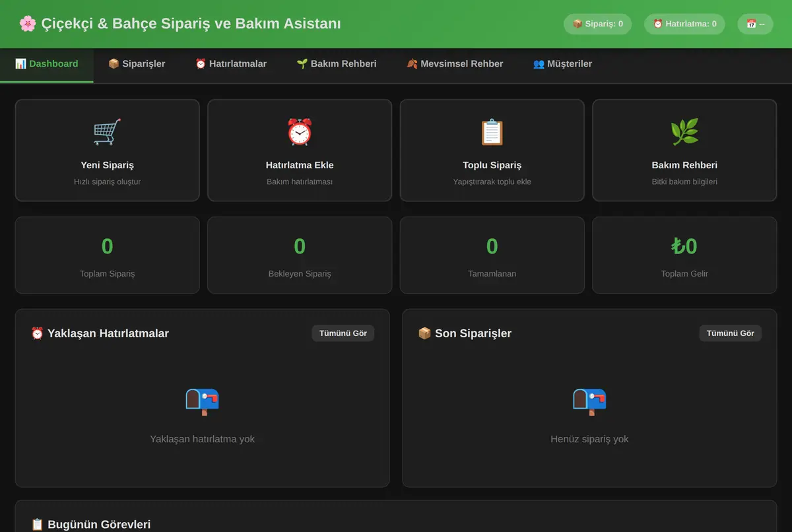This screenshot has height=532, width=792.
Task: Click the clock icon in Hatırlatma: 0 badge
Action: click(x=658, y=24)
